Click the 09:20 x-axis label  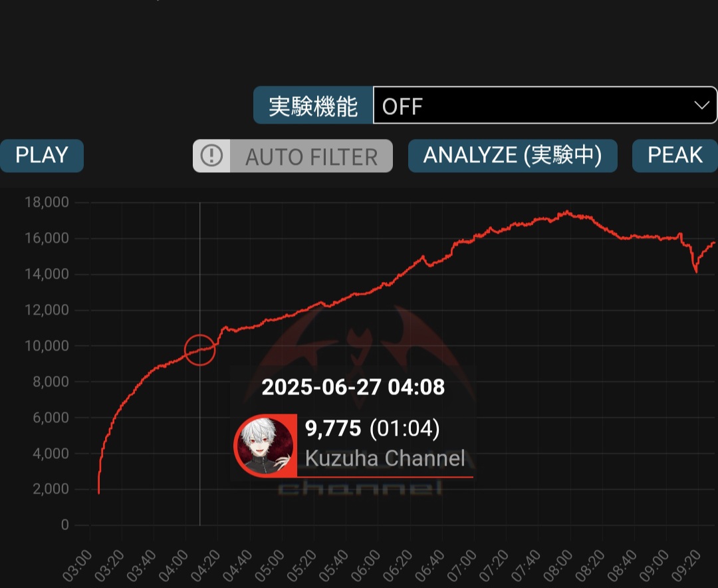coord(686,566)
